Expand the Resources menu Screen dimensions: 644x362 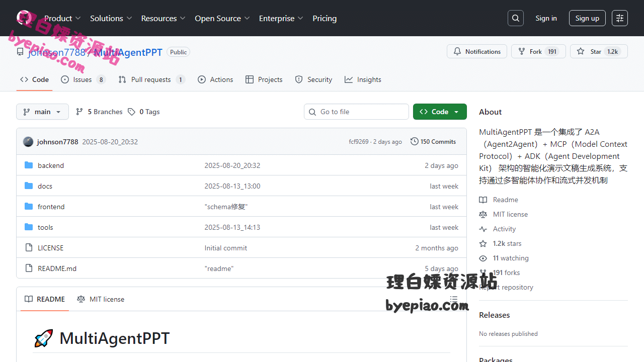[164, 18]
